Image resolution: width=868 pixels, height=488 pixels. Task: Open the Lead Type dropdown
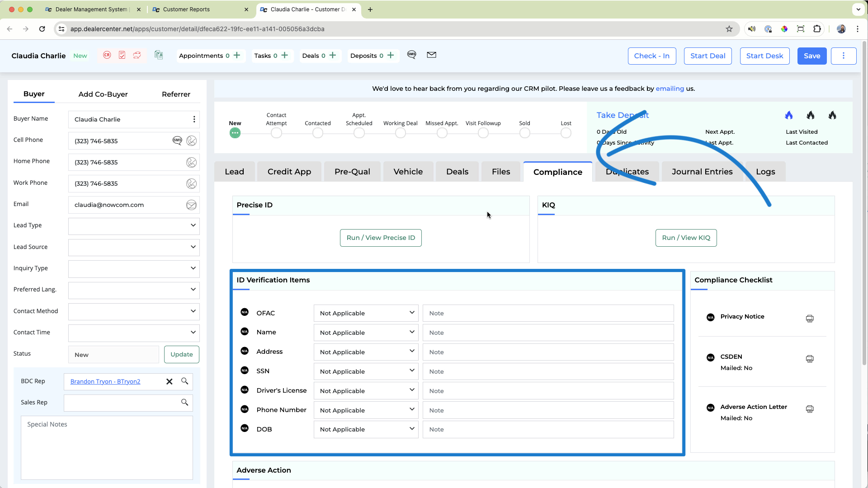[x=134, y=225]
